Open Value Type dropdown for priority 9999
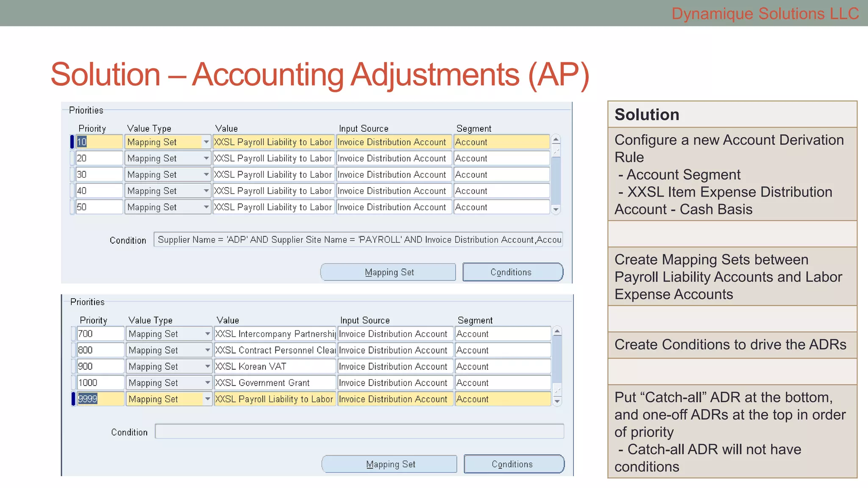 click(207, 399)
